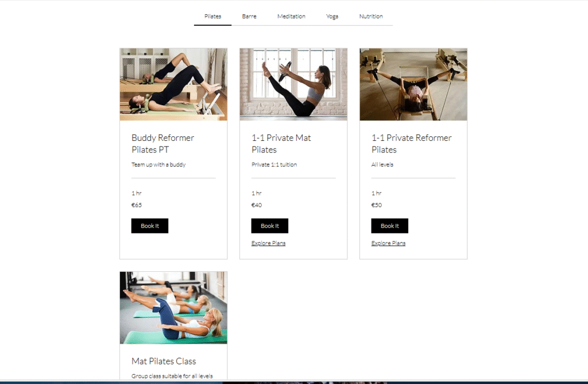Open the 1-1 Private Reformer Pilates photo
Image resolution: width=588 pixels, height=384 pixels.
[x=413, y=85]
